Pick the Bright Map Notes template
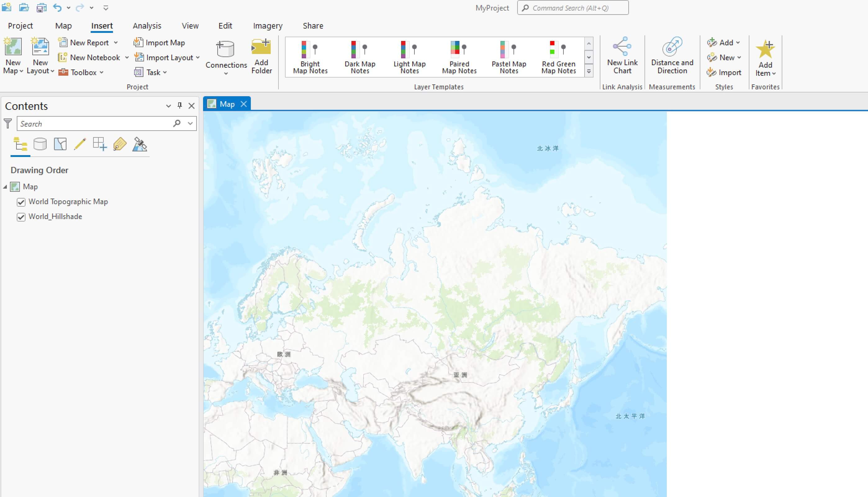Viewport: 868px width, 497px height. click(x=310, y=57)
